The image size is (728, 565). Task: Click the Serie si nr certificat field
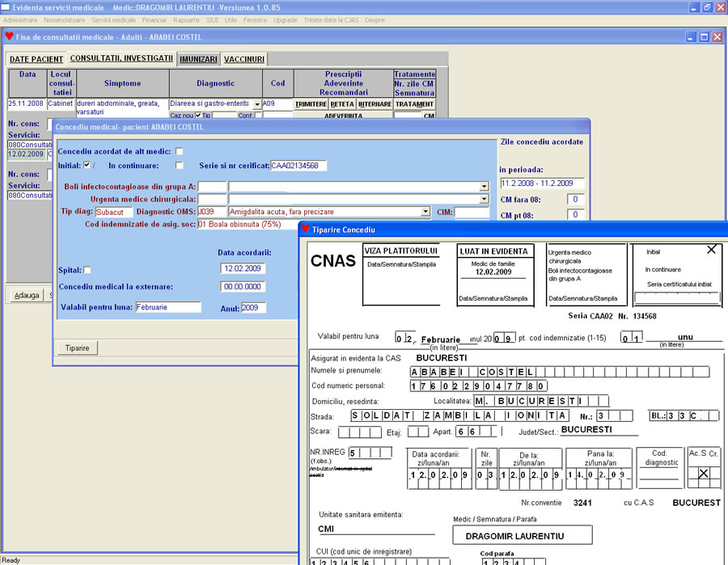299,166
